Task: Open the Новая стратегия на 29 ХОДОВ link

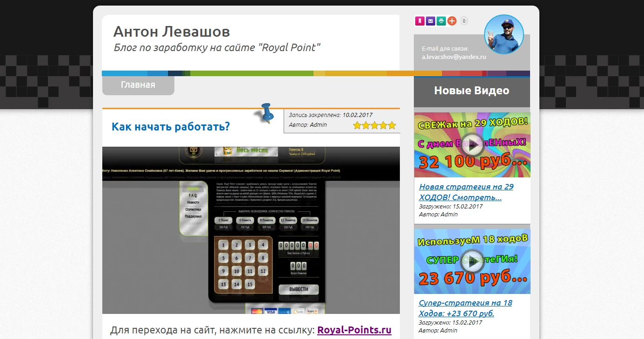Action: tap(466, 192)
